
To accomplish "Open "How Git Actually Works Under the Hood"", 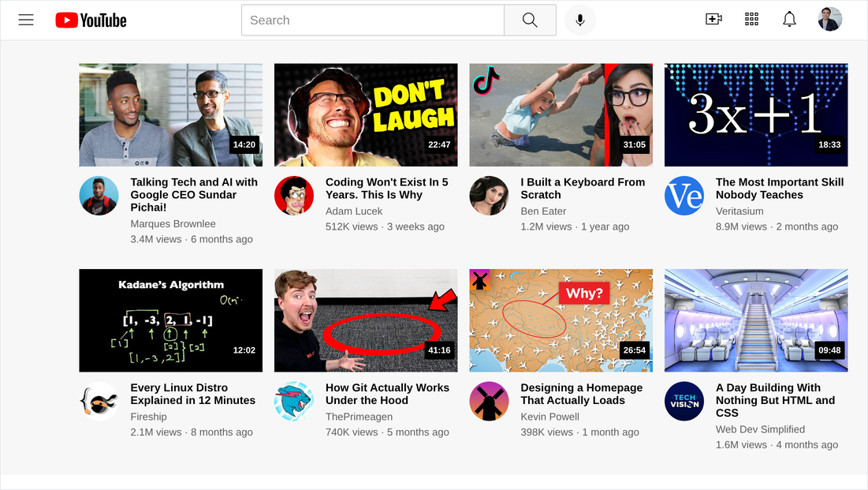I will click(388, 394).
